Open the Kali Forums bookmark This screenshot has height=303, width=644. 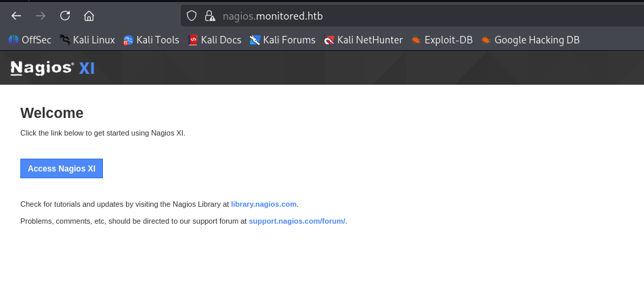[x=282, y=40]
